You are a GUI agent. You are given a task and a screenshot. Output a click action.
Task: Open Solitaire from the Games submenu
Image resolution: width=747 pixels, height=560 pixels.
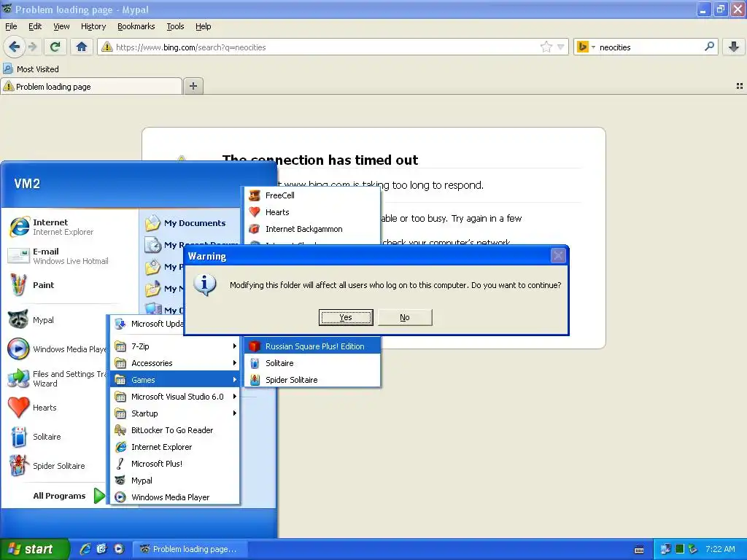tap(312, 363)
